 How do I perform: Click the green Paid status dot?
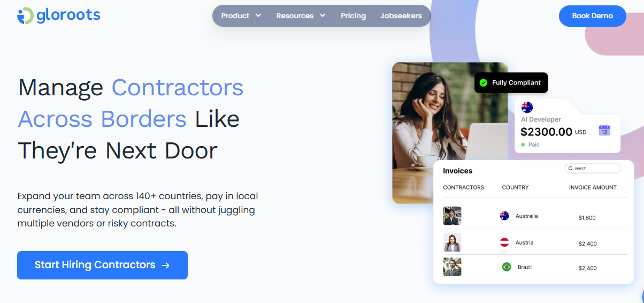point(523,145)
